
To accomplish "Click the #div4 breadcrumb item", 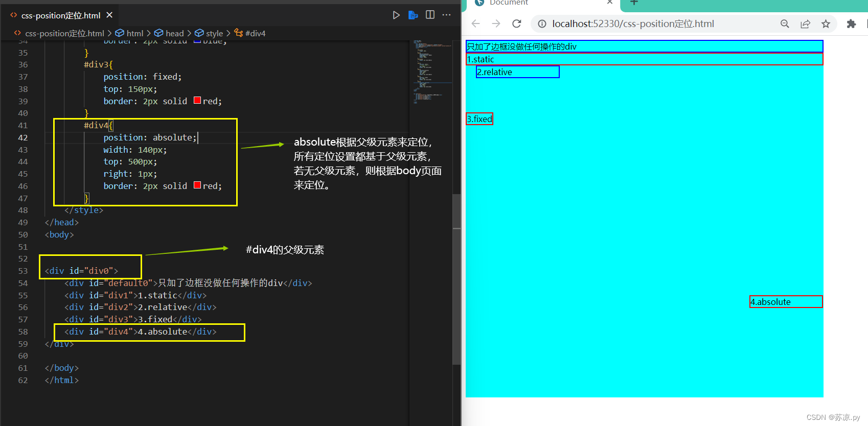I will [x=255, y=33].
